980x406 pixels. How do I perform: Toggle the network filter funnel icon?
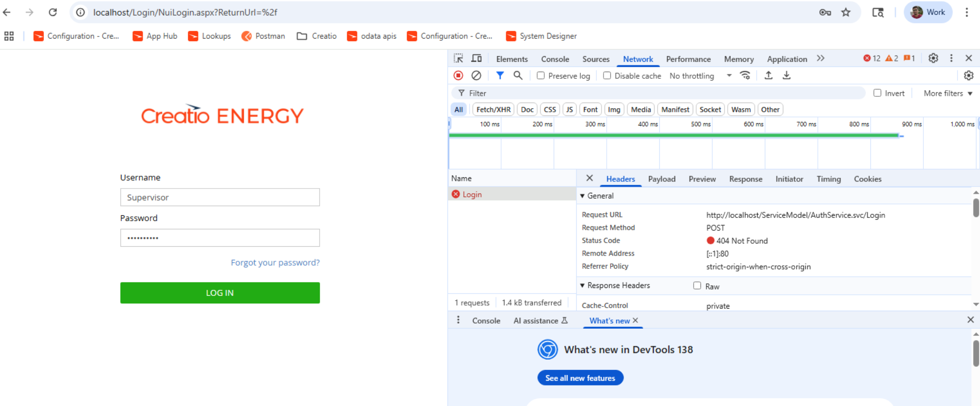tap(500, 76)
